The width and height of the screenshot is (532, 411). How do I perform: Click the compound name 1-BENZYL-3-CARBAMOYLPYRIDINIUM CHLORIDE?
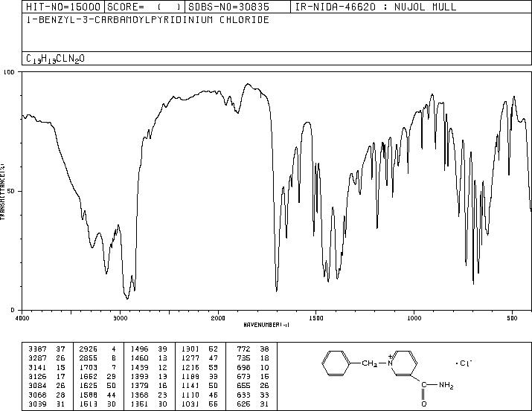click(x=148, y=19)
